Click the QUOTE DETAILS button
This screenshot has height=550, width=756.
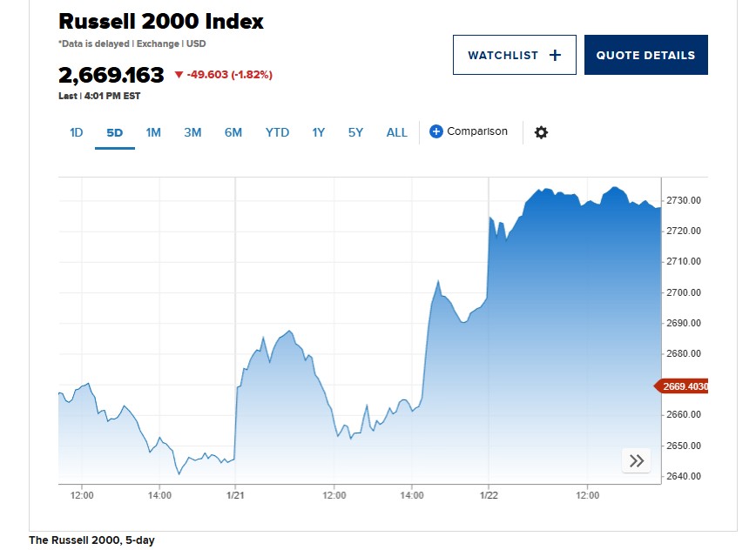coord(645,54)
